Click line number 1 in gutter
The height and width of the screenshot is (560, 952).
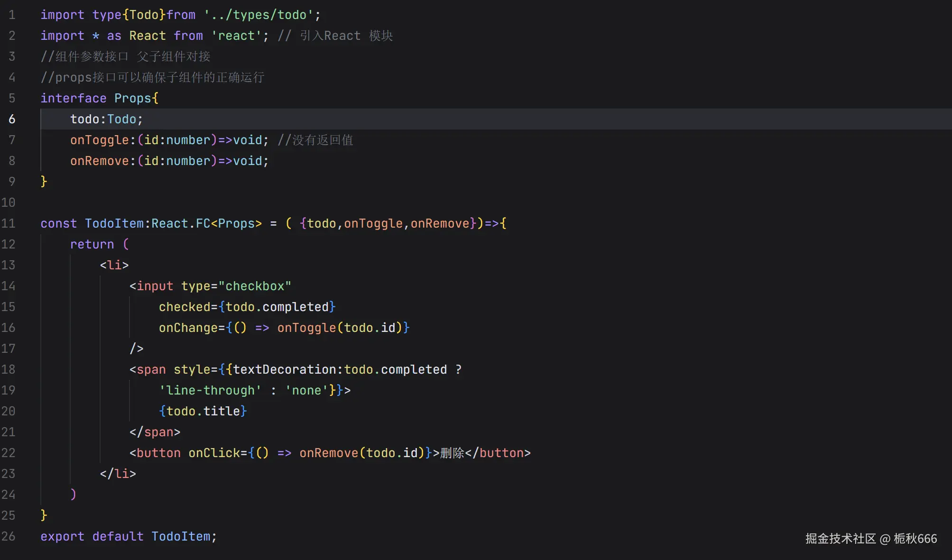pyautogui.click(x=12, y=15)
